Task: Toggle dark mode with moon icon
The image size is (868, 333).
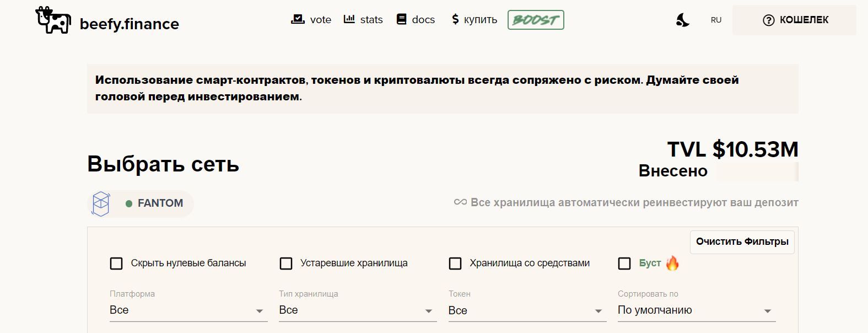Action: click(682, 20)
